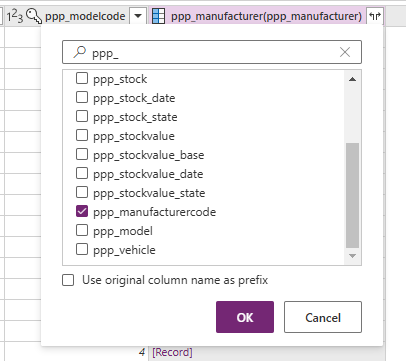
Task: Click the magnifier icon in search box
Action: tap(79, 52)
